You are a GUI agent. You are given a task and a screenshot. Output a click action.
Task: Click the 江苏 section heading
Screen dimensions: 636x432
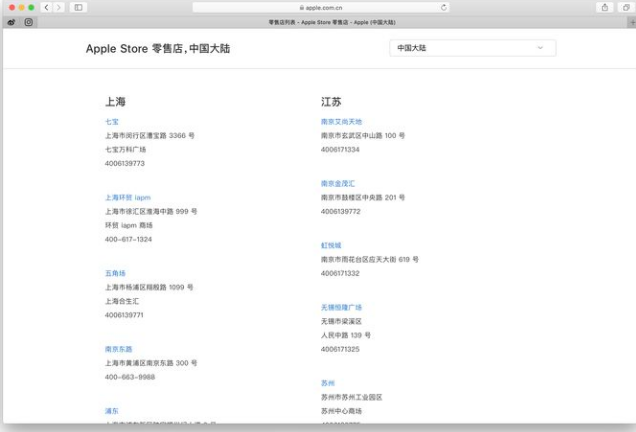point(331,101)
